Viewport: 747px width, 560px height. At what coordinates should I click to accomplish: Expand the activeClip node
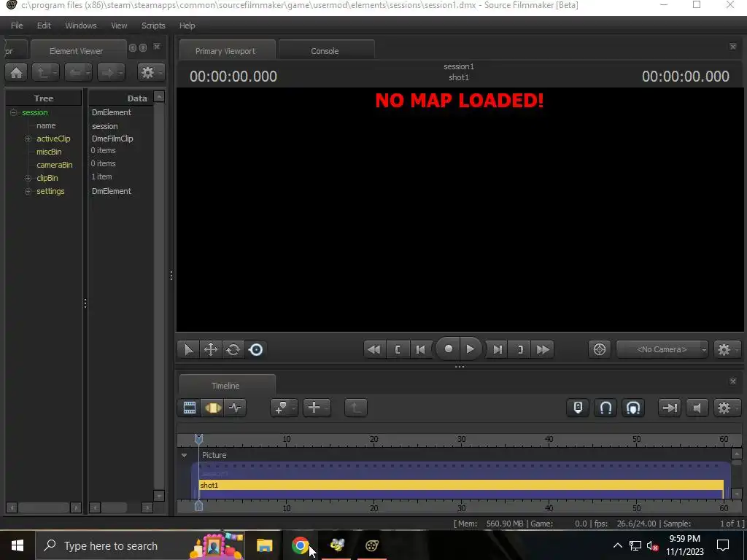click(x=28, y=139)
